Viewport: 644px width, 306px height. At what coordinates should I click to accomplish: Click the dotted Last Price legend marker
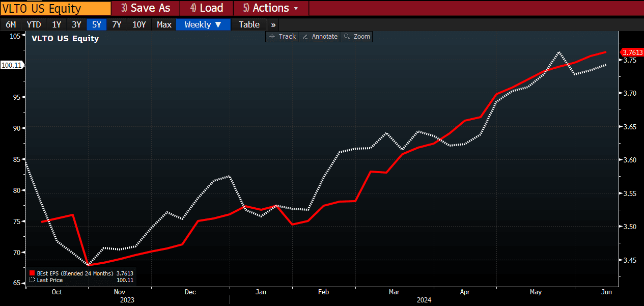pyautogui.click(x=32, y=280)
